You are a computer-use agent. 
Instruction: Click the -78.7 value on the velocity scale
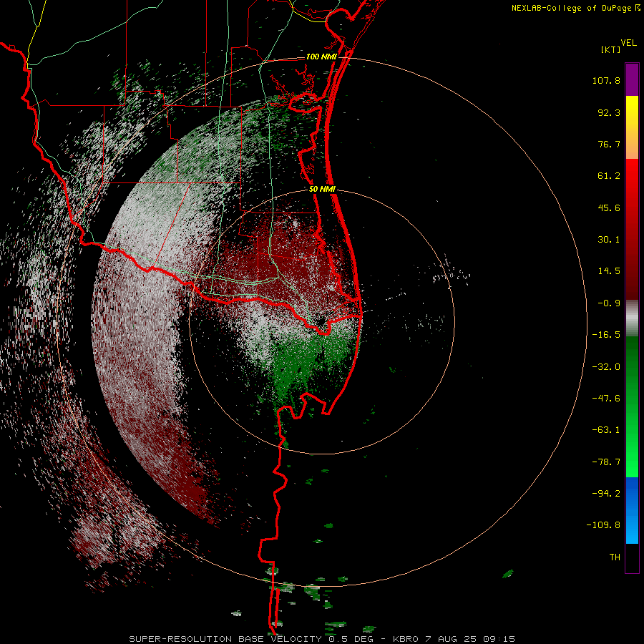click(606, 462)
